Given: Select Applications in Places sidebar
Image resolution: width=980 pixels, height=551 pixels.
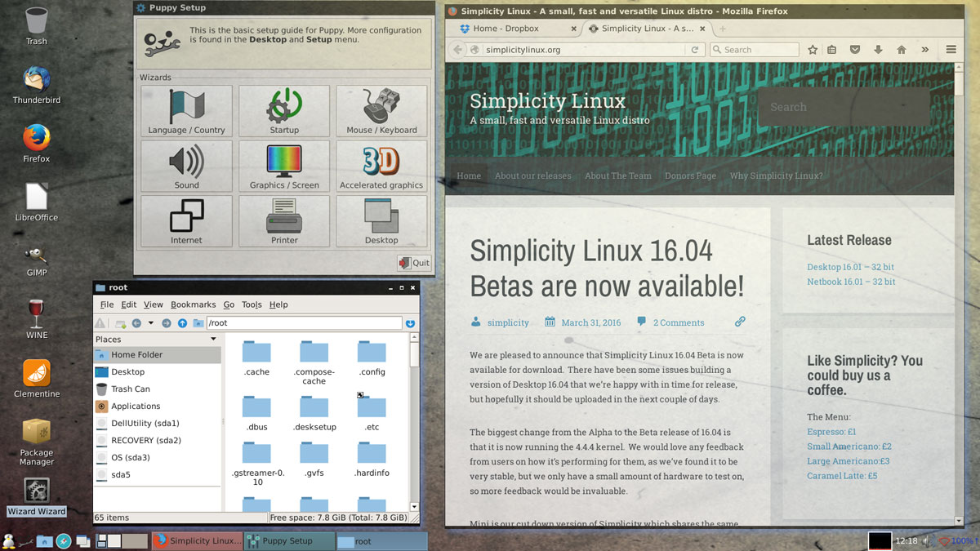Looking at the screenshot, I should tap(157, 407).
